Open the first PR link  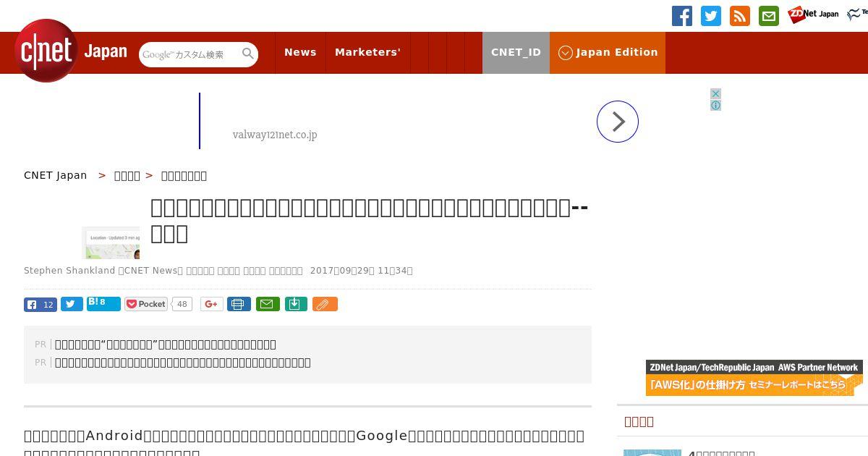pyautogui.click(x=166, y=345)
